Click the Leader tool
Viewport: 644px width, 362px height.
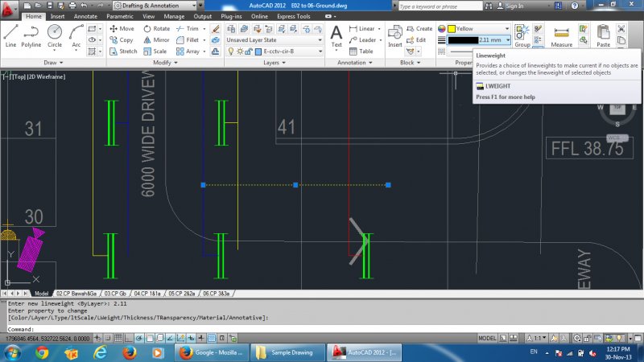pyautogui.click(x=363, y=39)
